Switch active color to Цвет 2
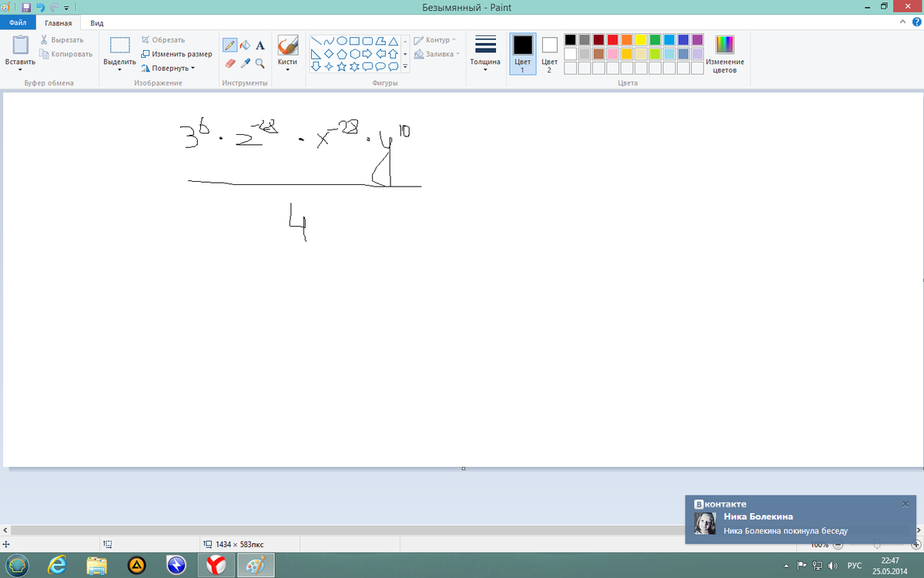Viewport: 924px width, 578px height. [x=549, y=54]
